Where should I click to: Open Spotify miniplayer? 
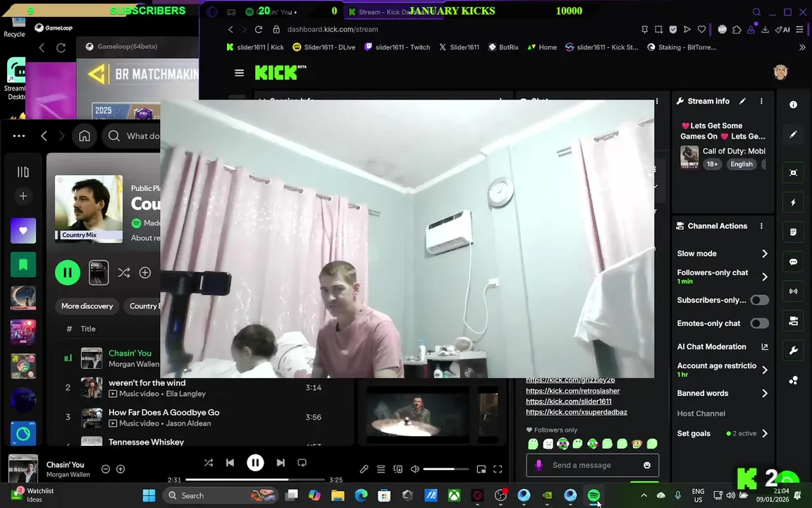(481, 469)
